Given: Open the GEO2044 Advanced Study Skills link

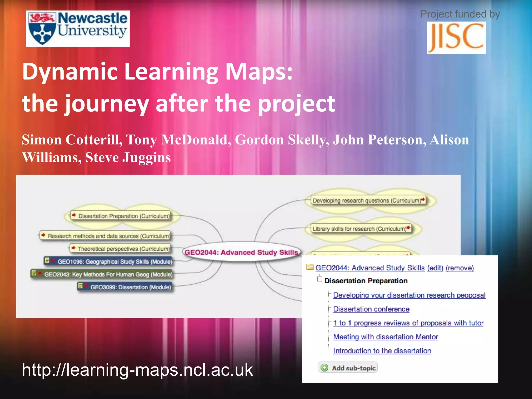Looking at the screenshot, I should 370,268.
